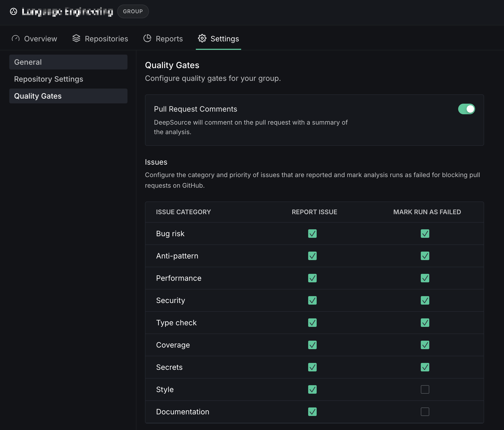The image size is (504, 430).
Task: Uncheck Report Issue for Bug risk
Action: (x=312, y=234)
